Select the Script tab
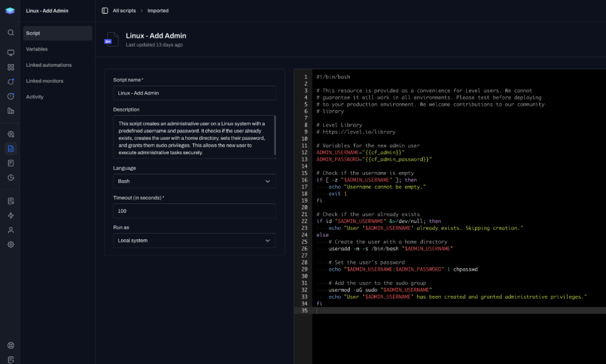The image size is (606, 364). point(57,33)
